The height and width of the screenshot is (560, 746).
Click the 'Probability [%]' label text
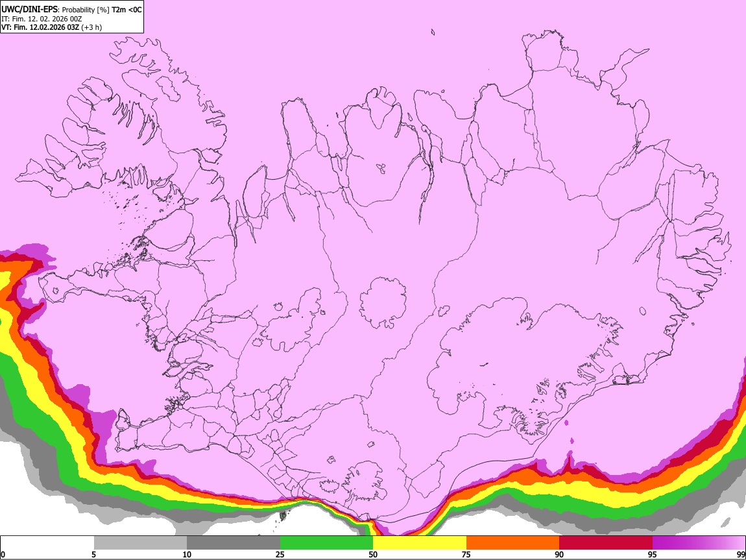point(86,10)
